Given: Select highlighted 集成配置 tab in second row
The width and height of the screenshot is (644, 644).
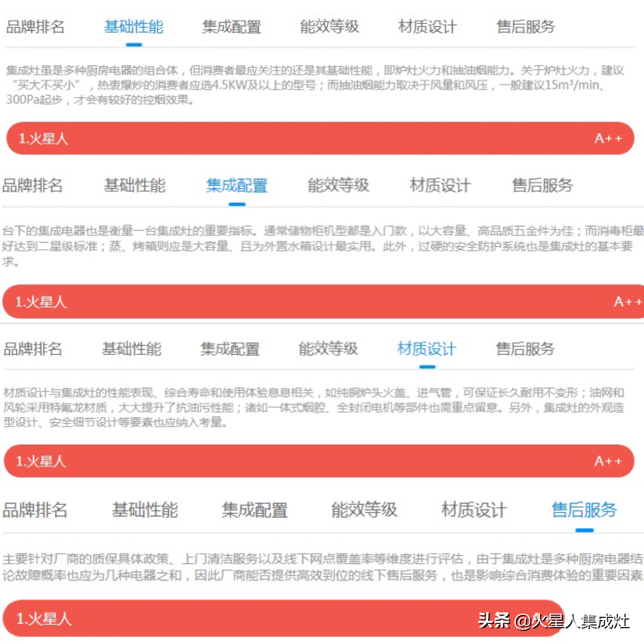Looking at the screenshot, I should pyautogui.click(x=237, y=185).
